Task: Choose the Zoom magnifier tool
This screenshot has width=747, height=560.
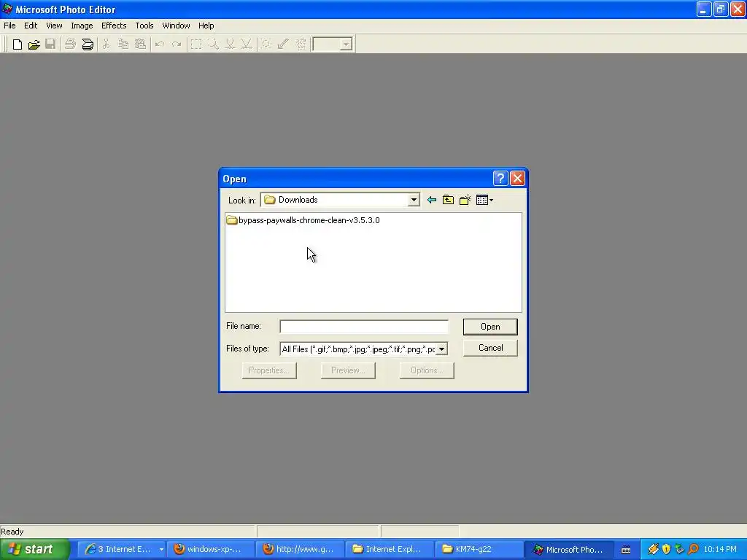Action: 213,44
